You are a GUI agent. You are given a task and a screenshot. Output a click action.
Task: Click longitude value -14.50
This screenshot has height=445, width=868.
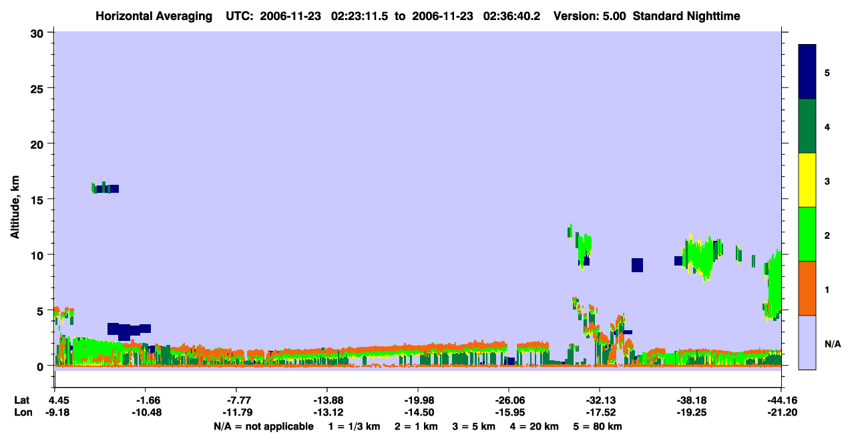click(x=417, y=412)
